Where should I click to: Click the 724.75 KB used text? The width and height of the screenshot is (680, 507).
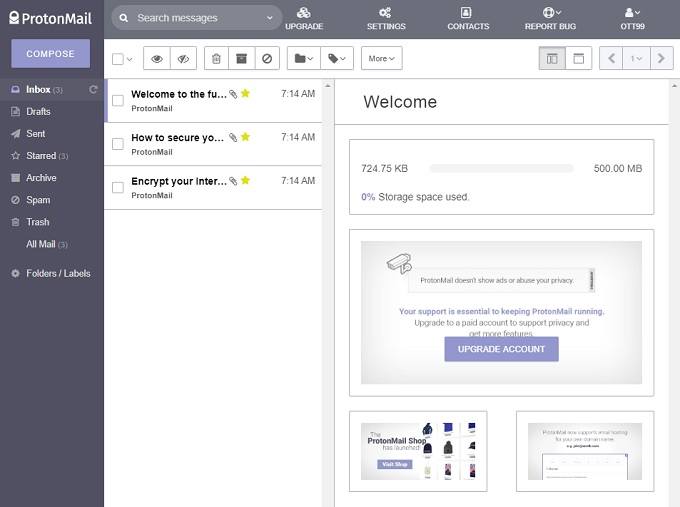385,168
